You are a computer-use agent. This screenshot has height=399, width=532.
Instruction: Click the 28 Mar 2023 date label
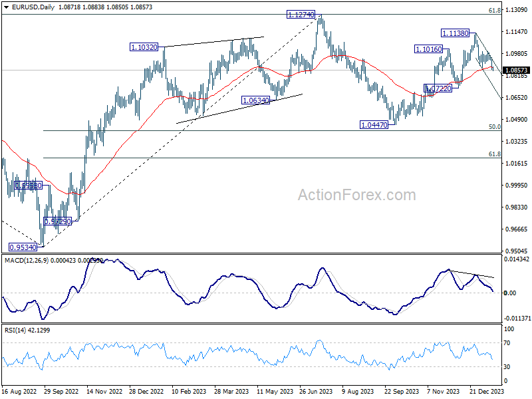pyautogui.click(x=231, y=392)
